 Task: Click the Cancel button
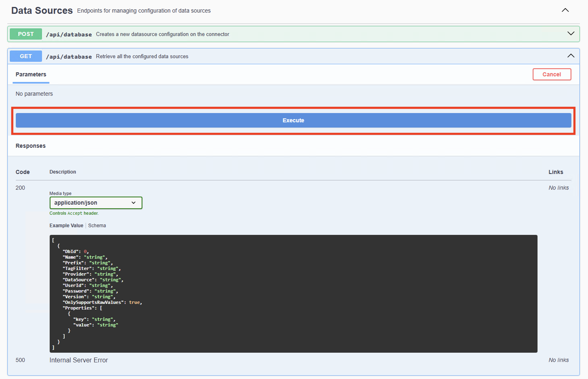point(552,74)
